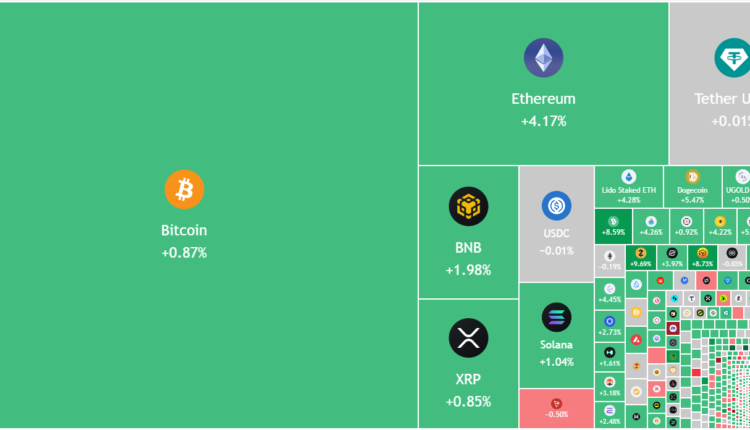Click the Ethereum diamond logo
The height and width of the screenshot is (430, 750).
pyautogui.click(x=543, y=58)
